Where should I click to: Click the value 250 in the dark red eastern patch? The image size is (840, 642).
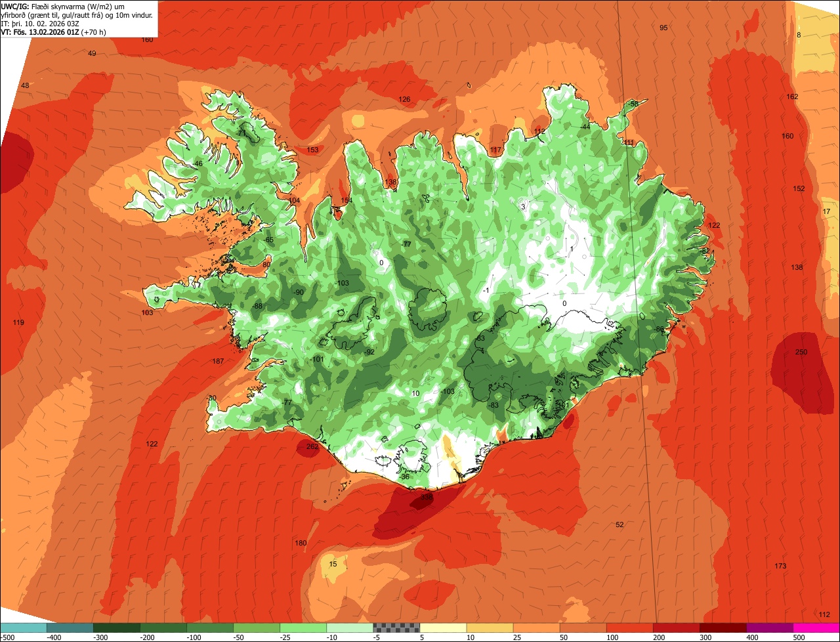pyautogui.click(x=801, y=352)
